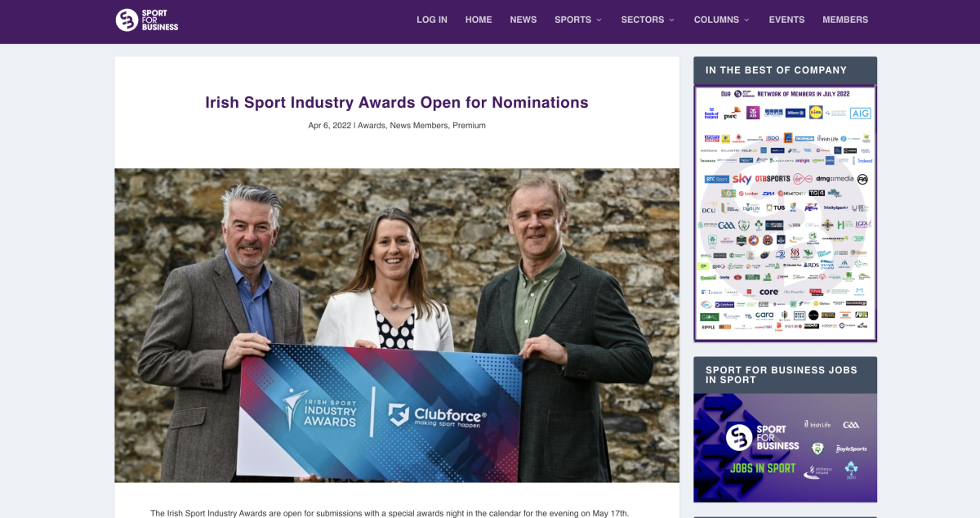Click the BoyleSports logo in Jobs banner

click(851, 449)
